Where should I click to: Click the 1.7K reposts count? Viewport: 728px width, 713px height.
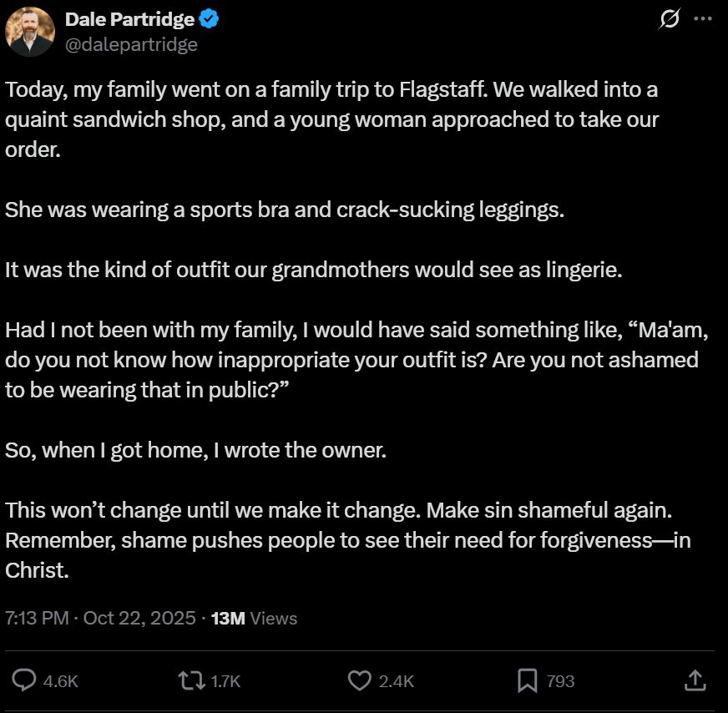[x=225, y=681]
